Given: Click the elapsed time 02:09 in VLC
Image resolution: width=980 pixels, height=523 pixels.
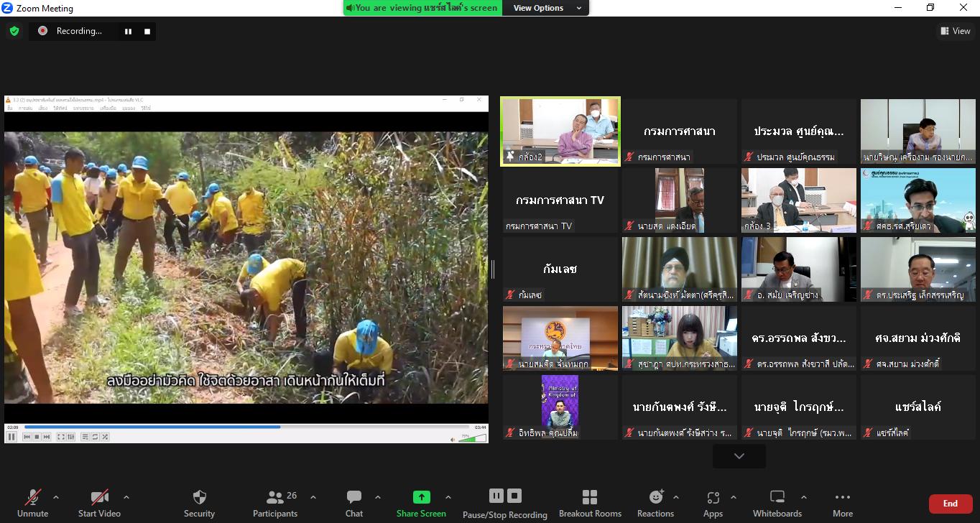Looking at the screenshot, I should coord(13,427).
